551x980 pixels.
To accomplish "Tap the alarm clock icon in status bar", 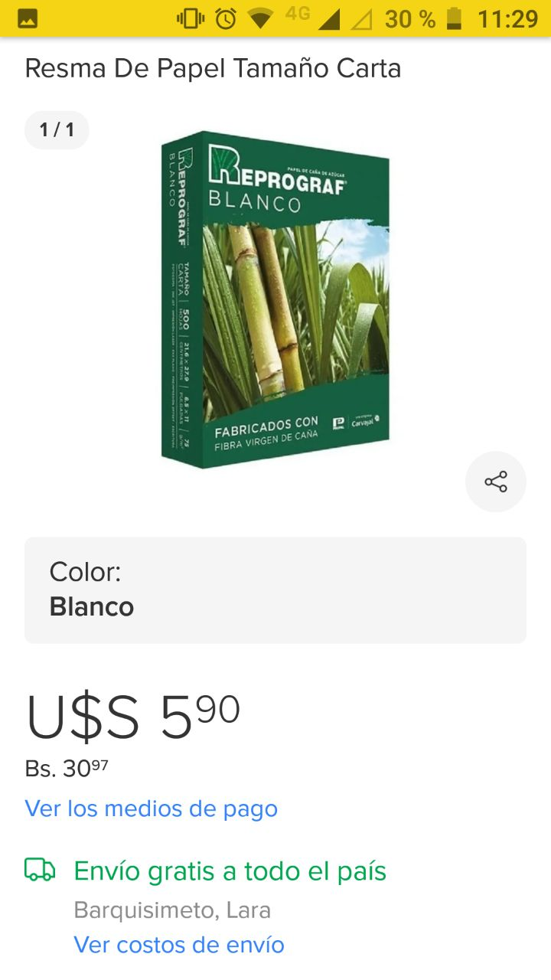I will pyautogui.click(x=226, y=18).
